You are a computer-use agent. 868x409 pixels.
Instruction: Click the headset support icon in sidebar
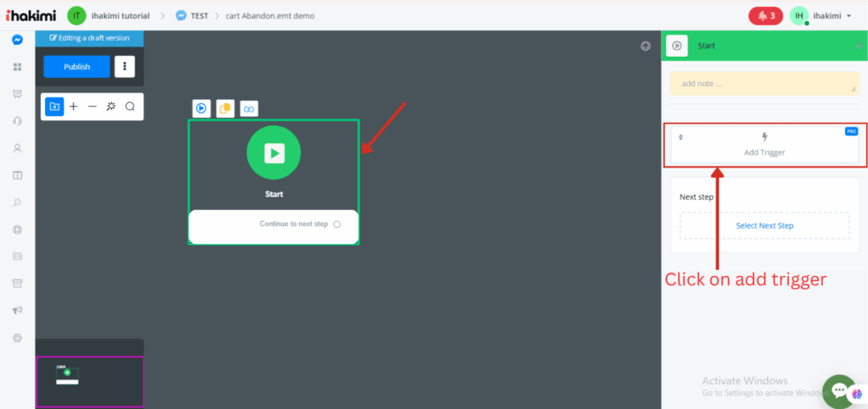[17, 121]
